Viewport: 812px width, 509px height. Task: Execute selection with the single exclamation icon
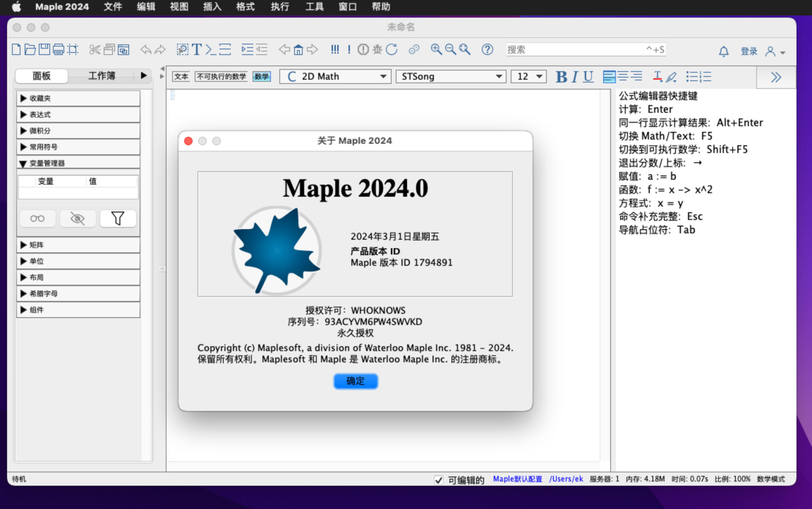tap(349, 49)
